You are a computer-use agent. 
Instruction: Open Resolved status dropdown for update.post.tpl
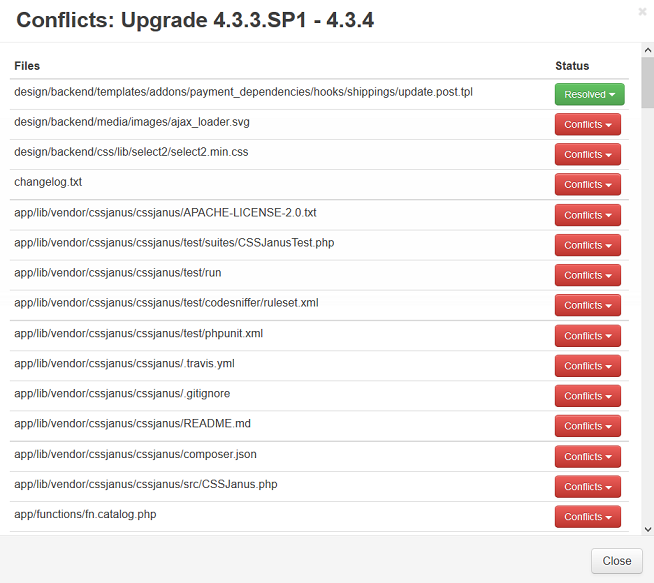pyautogui.click(x=589, y=94)
